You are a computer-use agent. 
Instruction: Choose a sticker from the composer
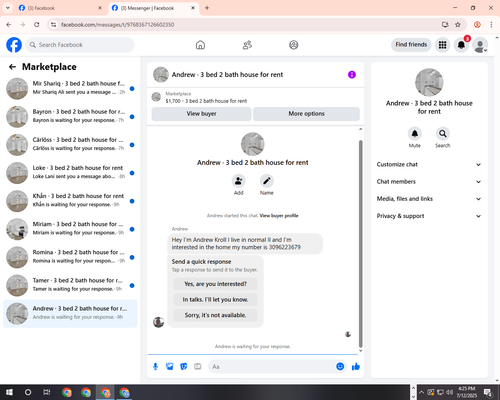(x=184, y=367)
